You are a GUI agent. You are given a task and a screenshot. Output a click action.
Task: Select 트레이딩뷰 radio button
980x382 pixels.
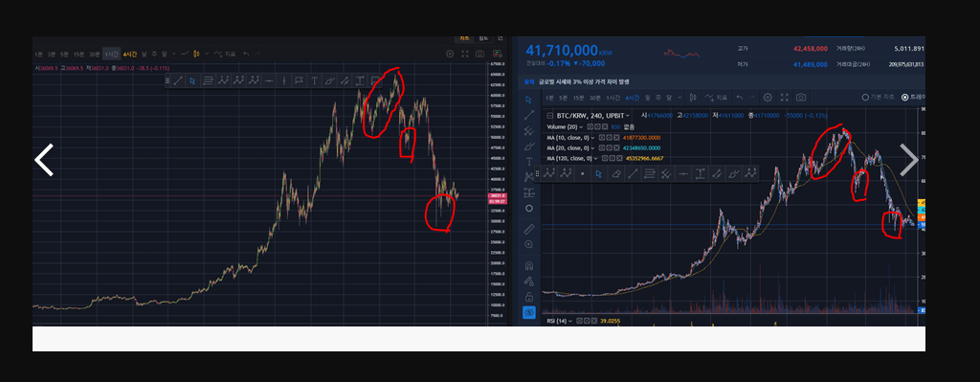click(x=905, y=98)
